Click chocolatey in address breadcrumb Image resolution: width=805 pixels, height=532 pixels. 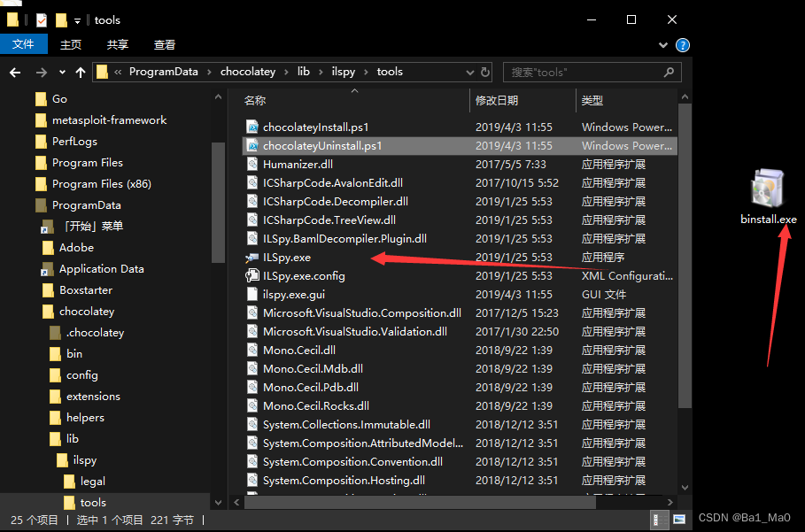248,72
